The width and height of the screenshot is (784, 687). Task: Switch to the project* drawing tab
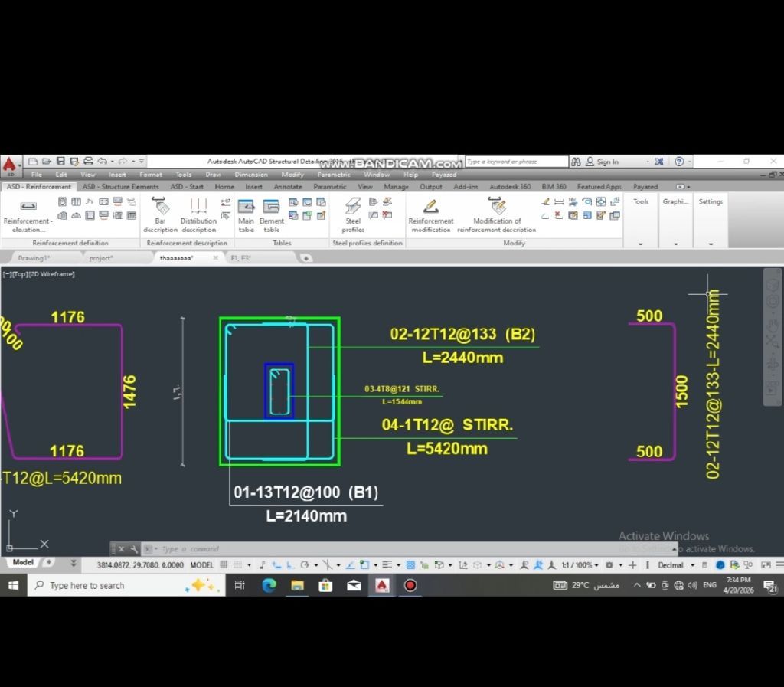[x=101, y=258]
